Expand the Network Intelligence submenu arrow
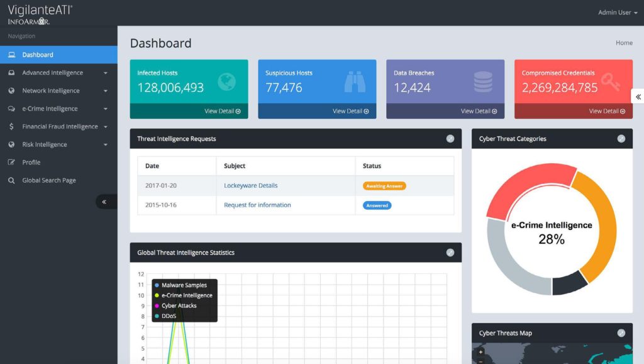644x364 pixels. click(x=106, y=91)
